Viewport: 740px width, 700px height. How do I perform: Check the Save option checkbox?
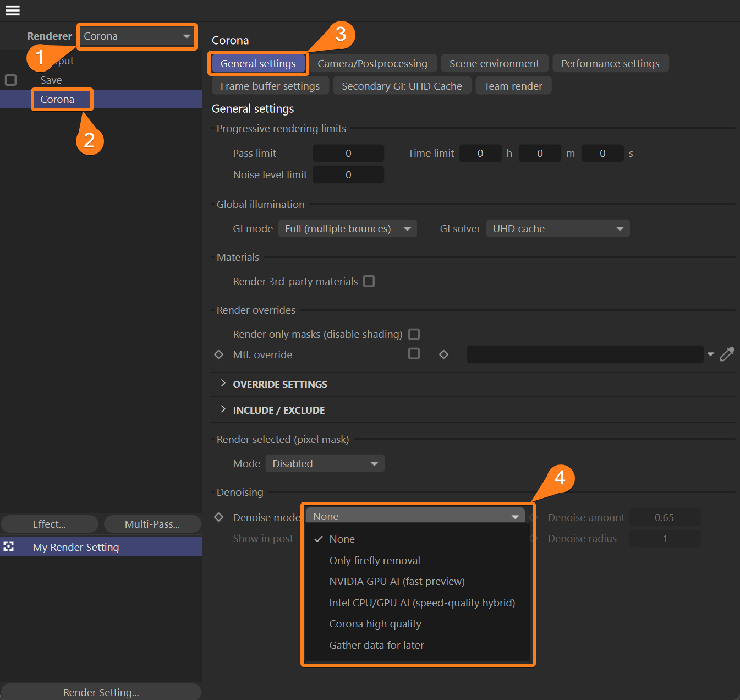(10, 80)
